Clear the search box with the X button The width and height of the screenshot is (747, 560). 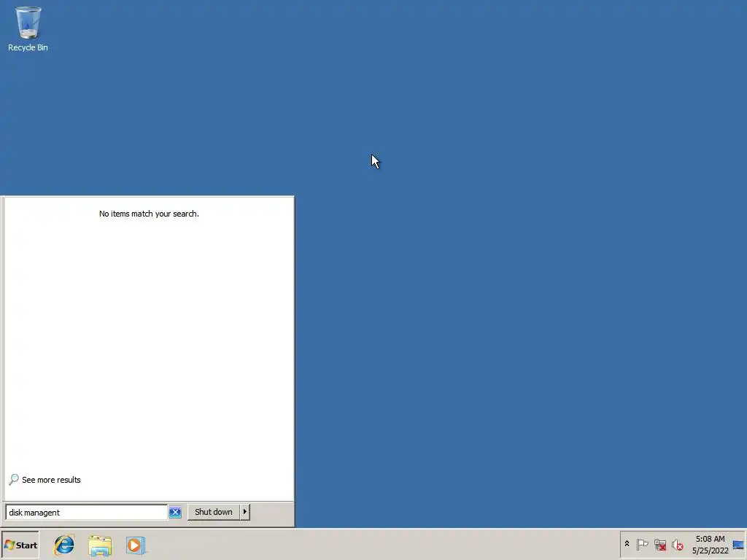click(175, 513)
